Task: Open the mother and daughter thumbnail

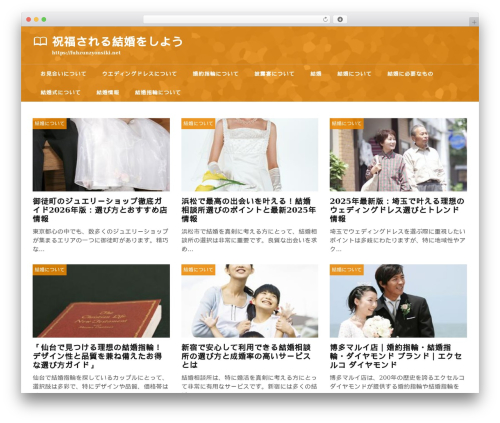Action: click(250, 301)
